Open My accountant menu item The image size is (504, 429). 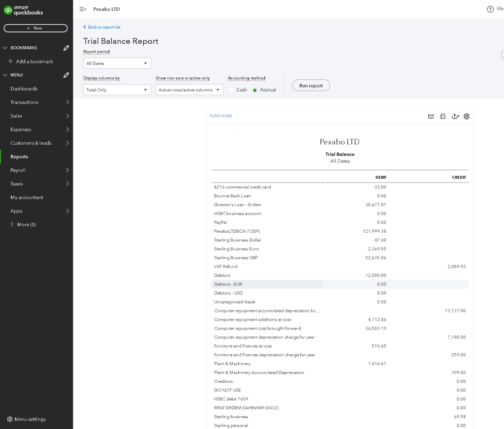27,197
